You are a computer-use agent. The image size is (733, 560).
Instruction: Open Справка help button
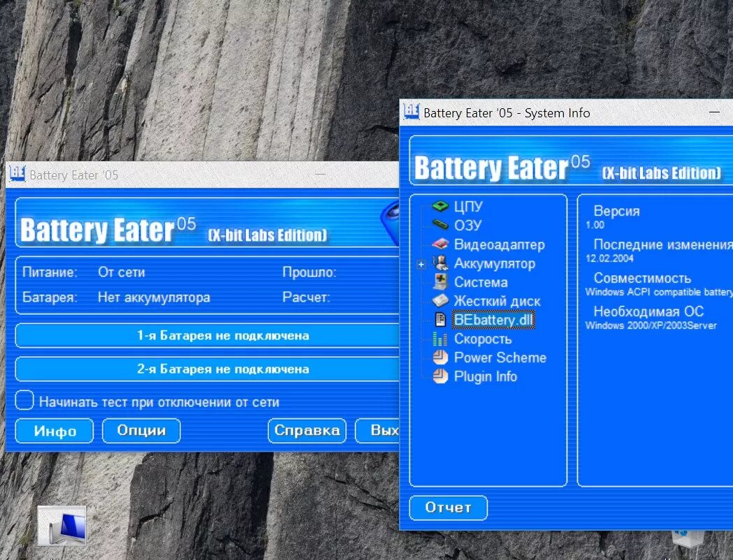[307, 431]
